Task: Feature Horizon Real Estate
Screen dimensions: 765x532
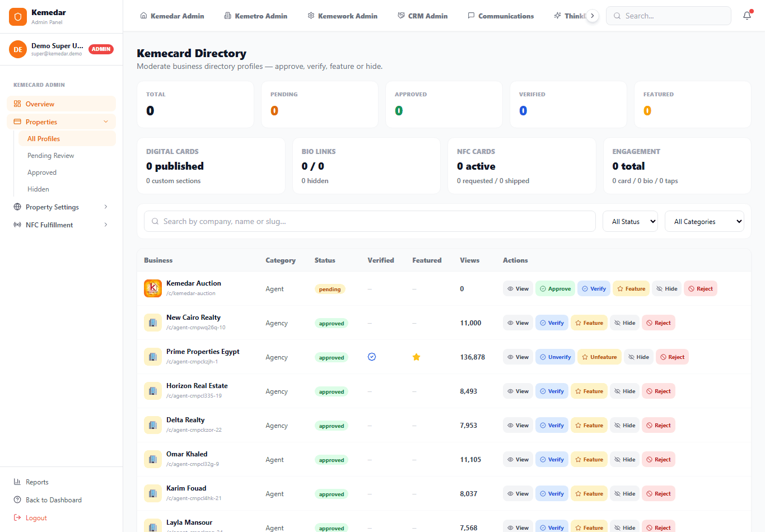Action: (x=589, y=391)
